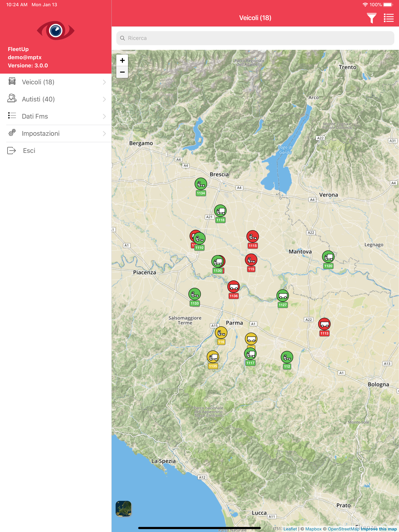Zoom in the map with plus
This screenshot has height=532, width=399.
click(x=122, y=60)
